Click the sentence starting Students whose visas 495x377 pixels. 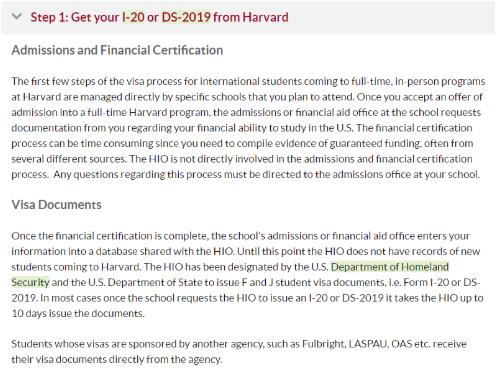pos(239,352)
